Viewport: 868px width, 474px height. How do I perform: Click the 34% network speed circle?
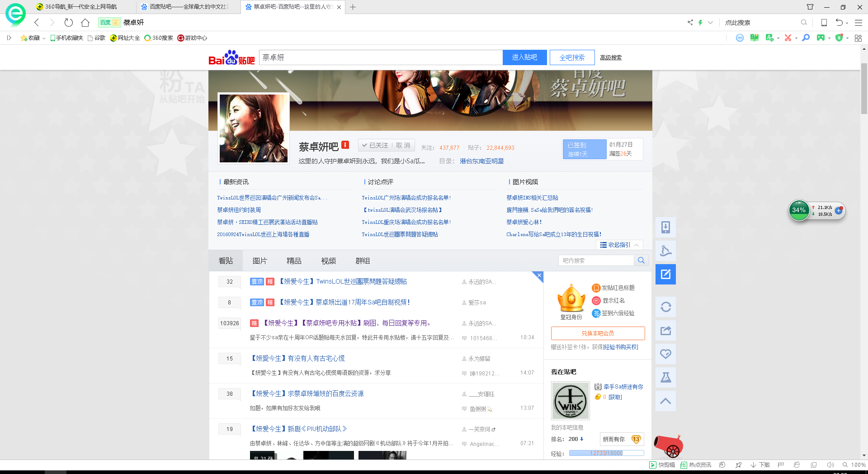799,210
